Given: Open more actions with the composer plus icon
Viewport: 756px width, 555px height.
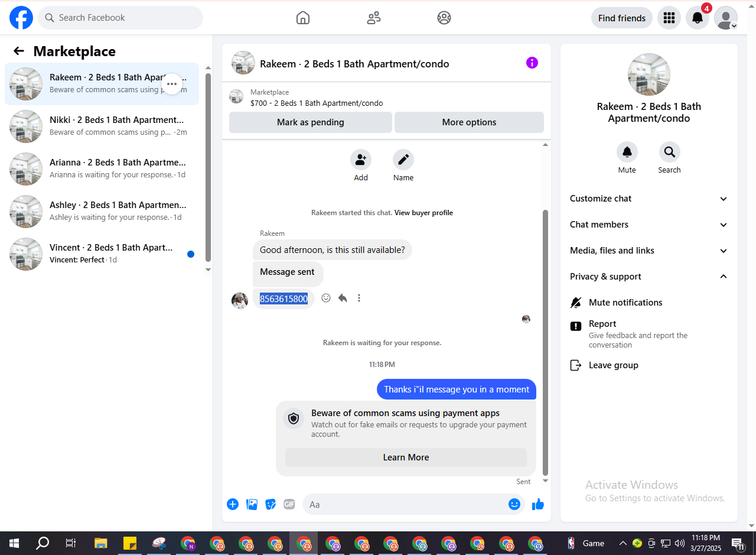Looking at the screenshot, I should point(233,504).
